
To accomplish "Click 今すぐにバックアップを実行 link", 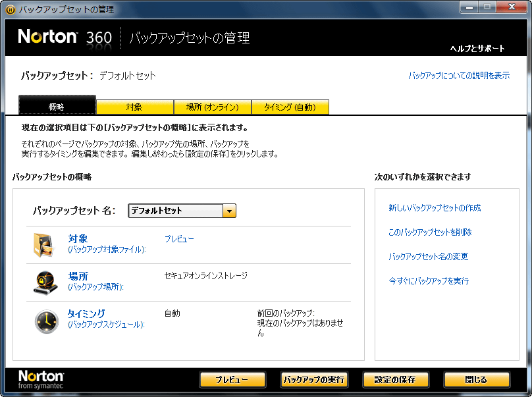I will click(x=429, y=281).
